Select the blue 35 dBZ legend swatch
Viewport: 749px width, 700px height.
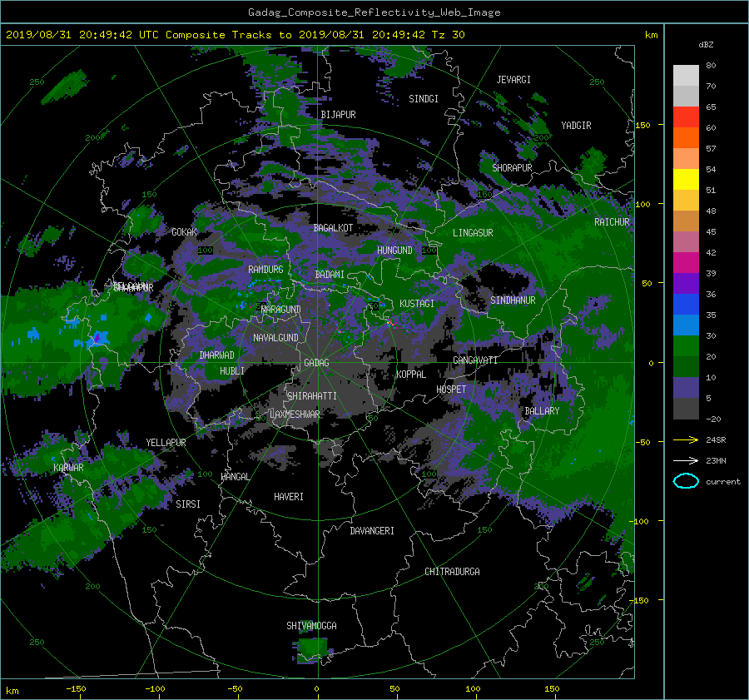(686, 304)
